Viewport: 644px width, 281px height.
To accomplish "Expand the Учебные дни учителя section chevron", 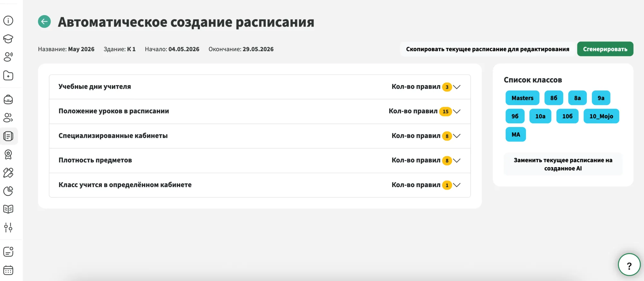I will tap(457, 87).
